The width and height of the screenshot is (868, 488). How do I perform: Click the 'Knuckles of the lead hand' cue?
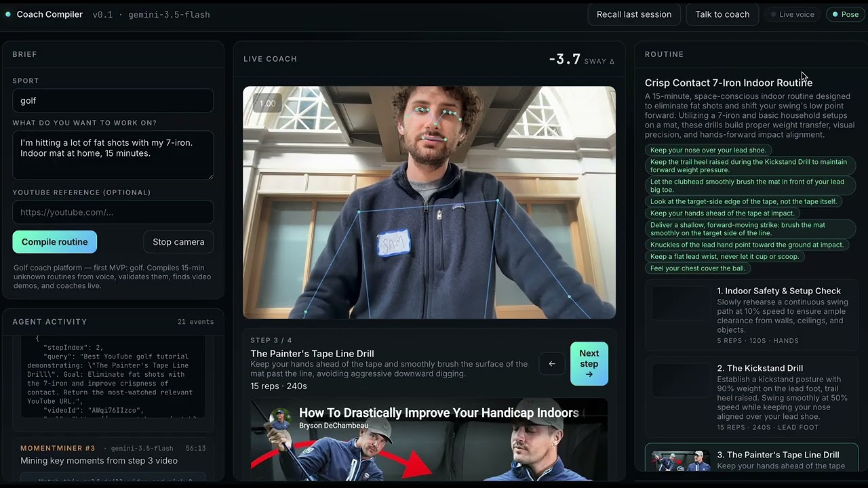click(747, 245)
